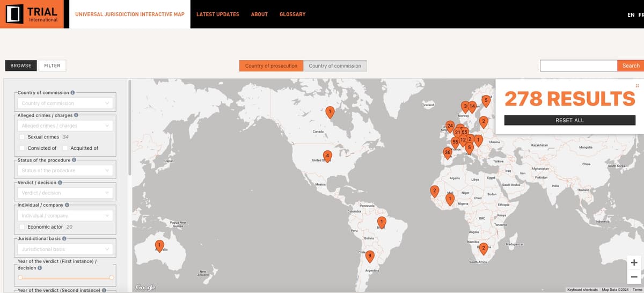
Task: Zoom in on the map with plus
Action: [x=634, y=262]
